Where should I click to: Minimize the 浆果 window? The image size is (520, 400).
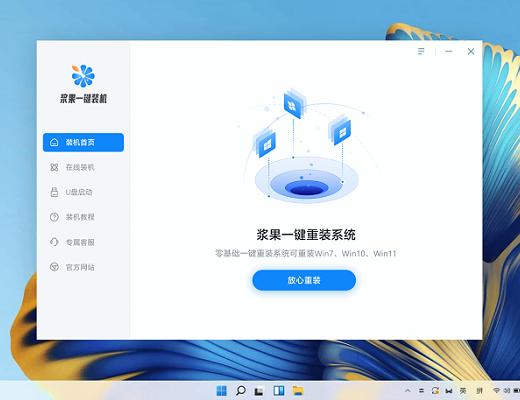click(x=449, y=51)
